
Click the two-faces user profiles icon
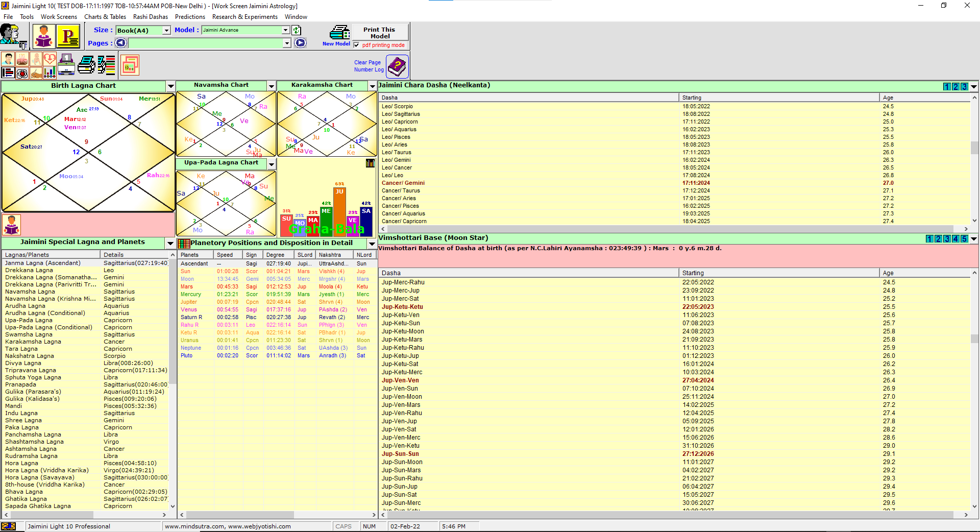click(14, 36)
